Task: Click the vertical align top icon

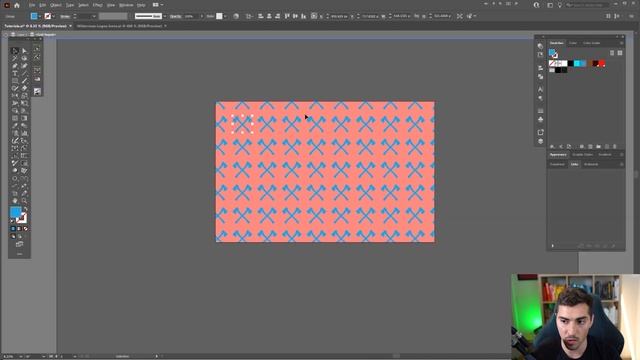Action: [287, 16]
